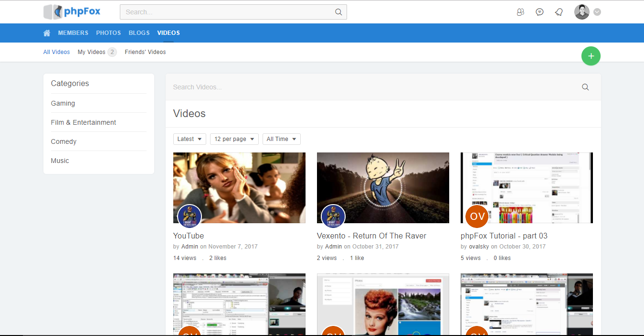Click the green plus button to add video
The height and width of the screenshot is (336, 644).
pyautogui.click(x=591, y=56)
